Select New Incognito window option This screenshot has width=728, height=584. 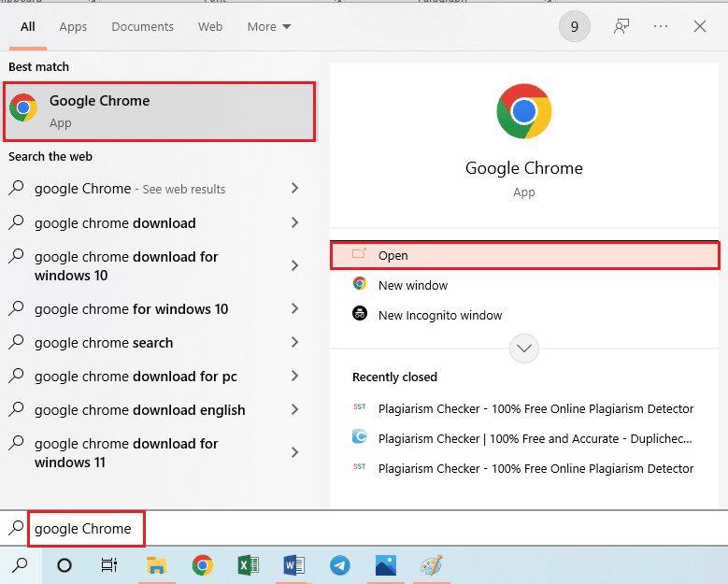click(x=439, y=315)
